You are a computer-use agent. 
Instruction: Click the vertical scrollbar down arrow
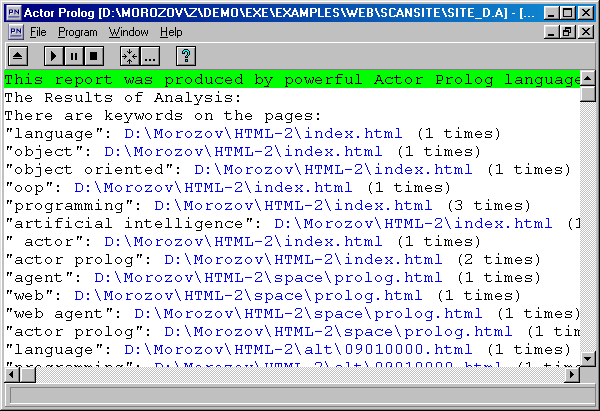588,359
